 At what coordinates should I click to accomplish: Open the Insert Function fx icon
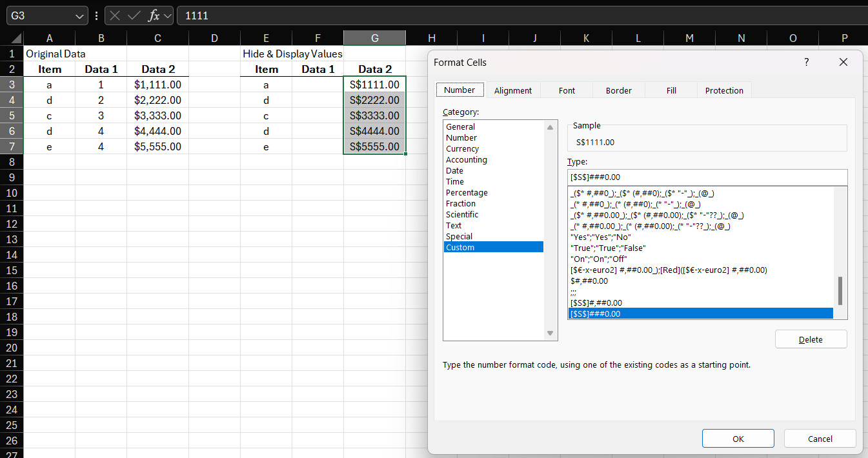pyautogui.click(x=154, y=15)
